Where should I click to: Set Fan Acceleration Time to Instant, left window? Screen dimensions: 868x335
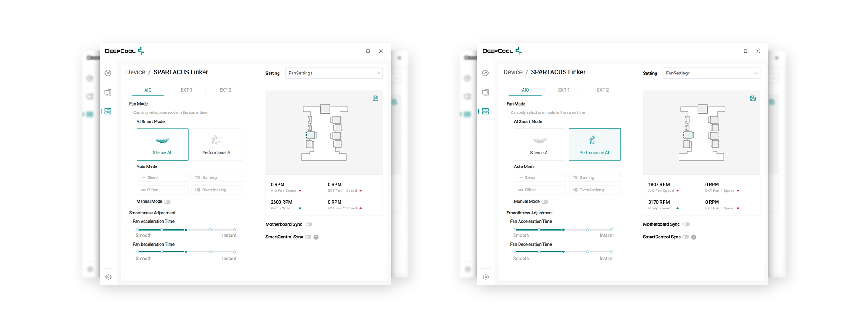[234, 230]
